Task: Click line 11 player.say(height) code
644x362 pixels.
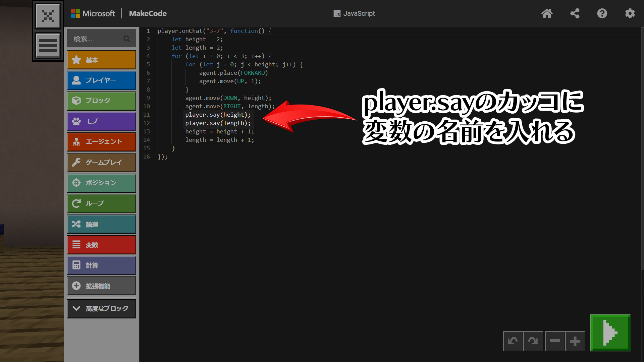Action: [218, 115]
